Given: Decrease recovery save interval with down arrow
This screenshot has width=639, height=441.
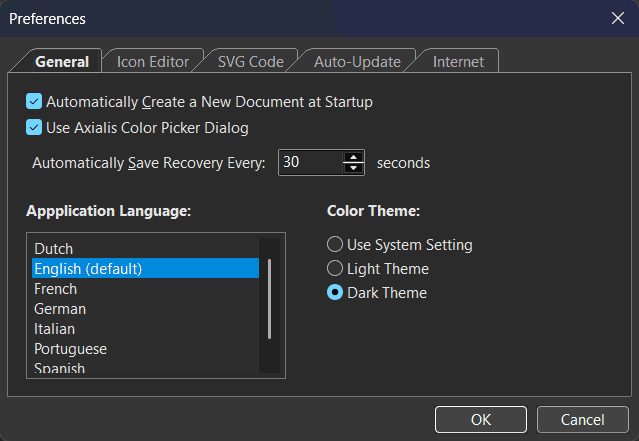Looking at the screenshot, I should pyautogui.click(x=353, y=168).
